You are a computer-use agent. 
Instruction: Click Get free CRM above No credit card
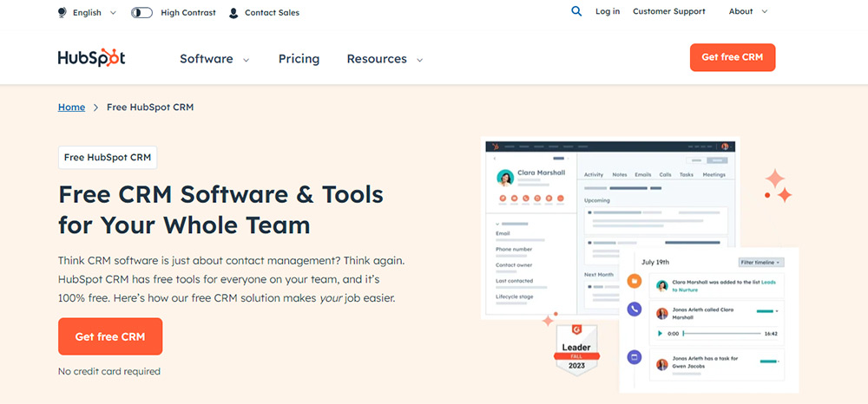tap(110, 336)
